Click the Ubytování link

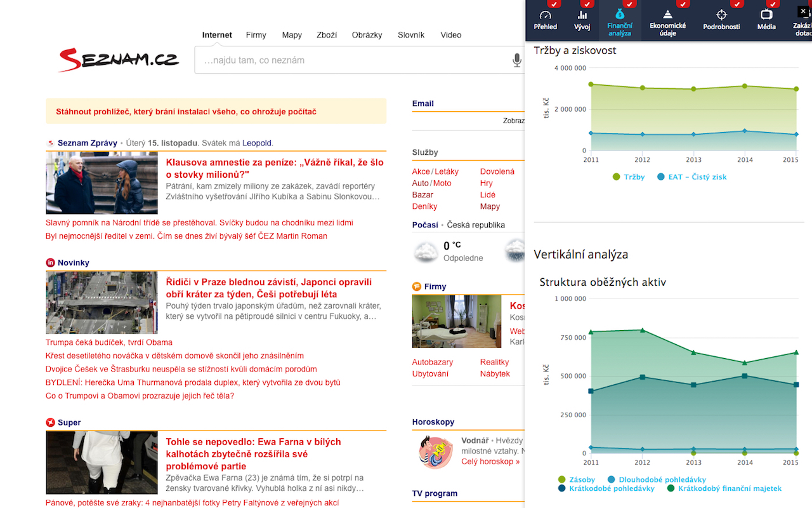430,373
